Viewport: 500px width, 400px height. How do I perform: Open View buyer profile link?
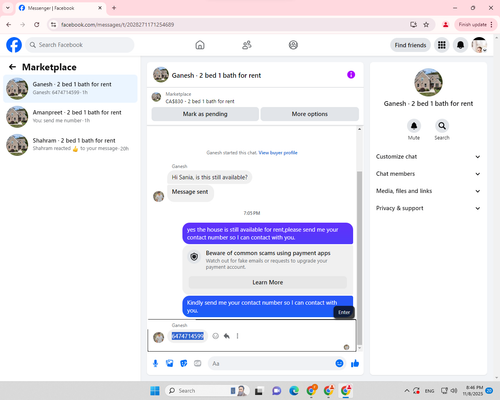(278, 153)
